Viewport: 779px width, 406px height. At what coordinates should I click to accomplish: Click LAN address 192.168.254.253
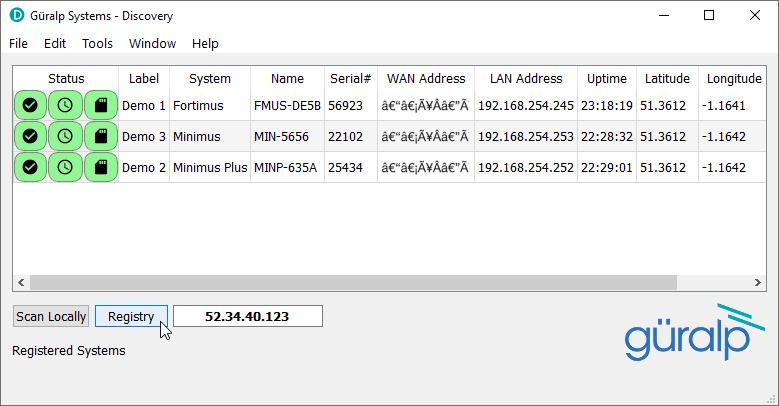(x=526, y=136)
